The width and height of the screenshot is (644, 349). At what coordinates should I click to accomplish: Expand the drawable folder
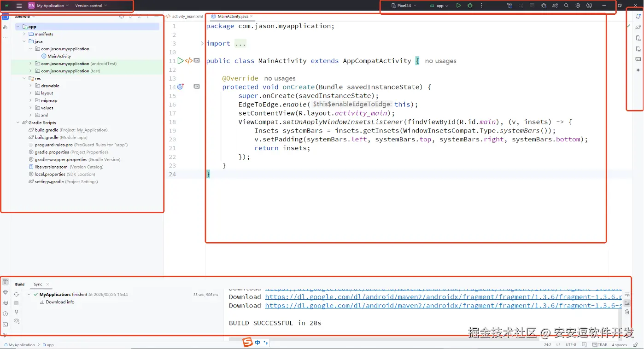(x=30, y=86)
